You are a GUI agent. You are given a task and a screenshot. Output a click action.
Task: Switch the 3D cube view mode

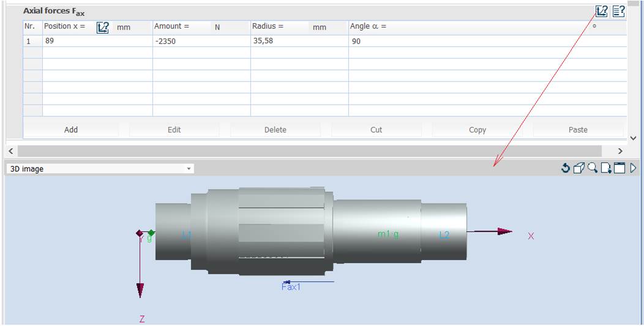[x=578, y=168]
